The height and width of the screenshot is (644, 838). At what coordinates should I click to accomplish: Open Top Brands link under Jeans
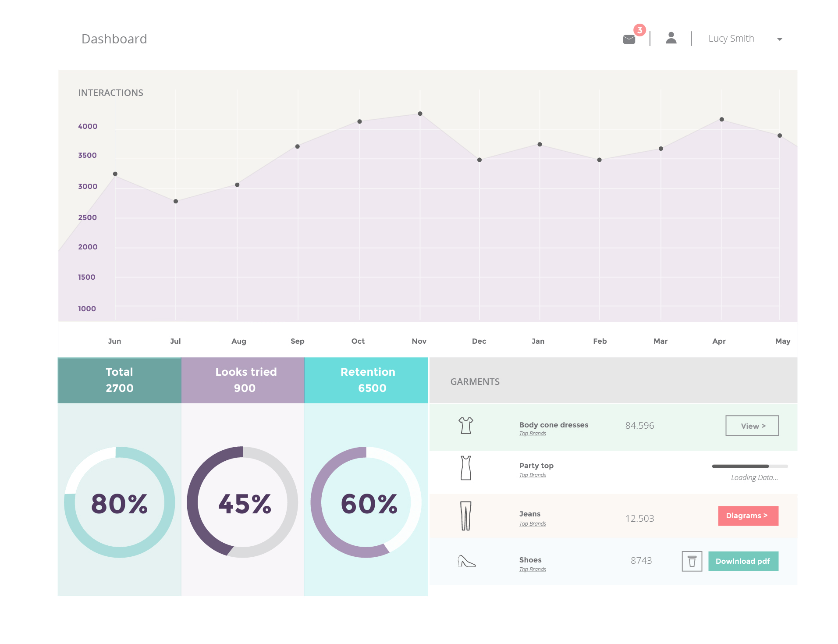[x=533, y=524]
